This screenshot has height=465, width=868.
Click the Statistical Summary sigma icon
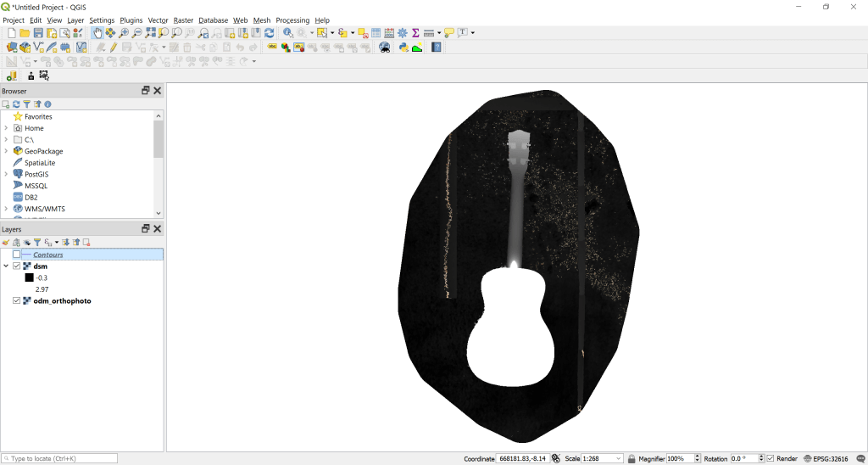(415, 33)
